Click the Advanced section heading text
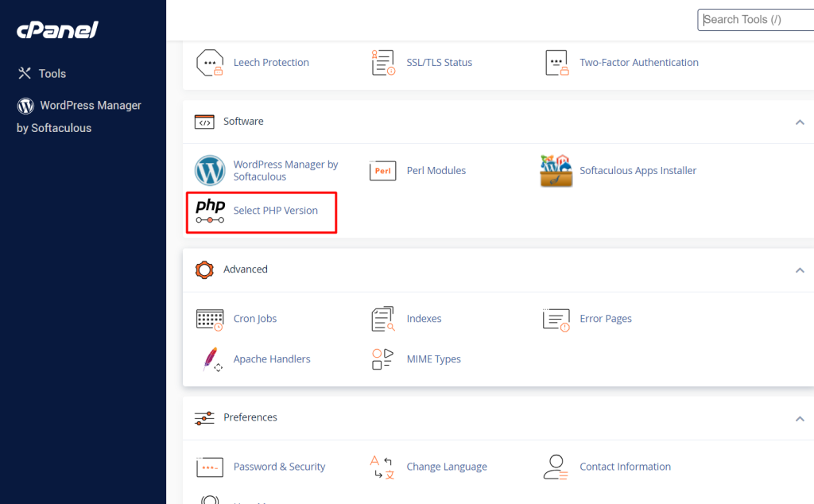This screenshot has width=814, height=504. point(246,269)
